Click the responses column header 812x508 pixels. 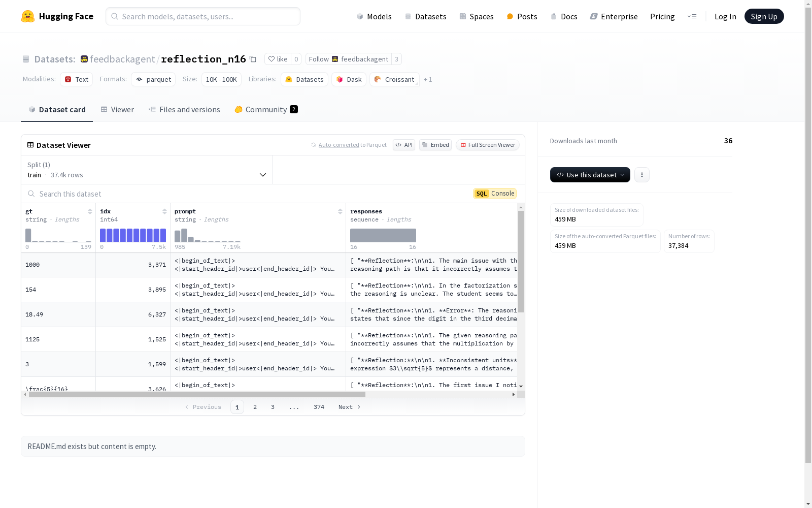366,211
